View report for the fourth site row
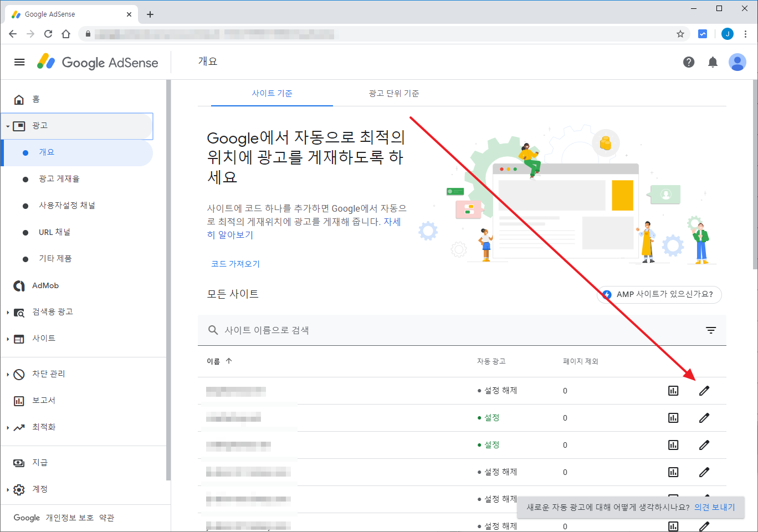 pos(673,472)
